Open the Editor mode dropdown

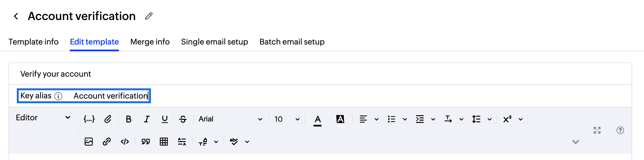pos(43,117)
